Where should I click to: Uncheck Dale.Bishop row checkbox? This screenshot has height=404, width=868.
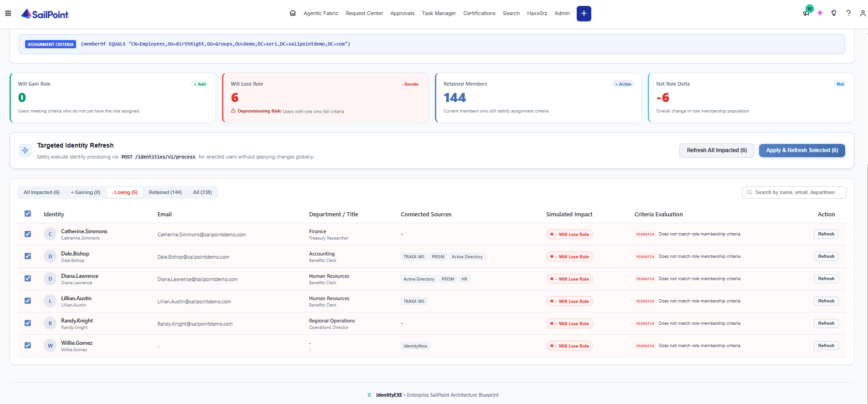pos(28,256)
